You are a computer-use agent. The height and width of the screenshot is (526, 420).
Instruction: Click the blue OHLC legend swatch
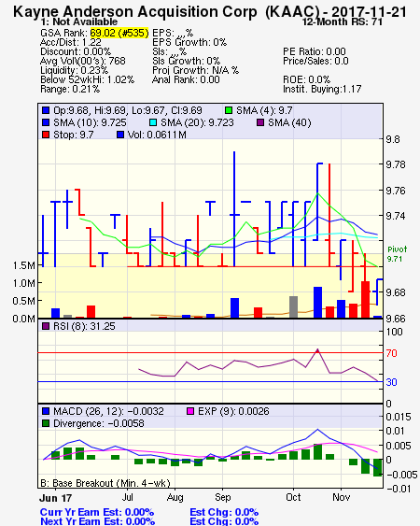pyautogui.click(x=46, y=110)
